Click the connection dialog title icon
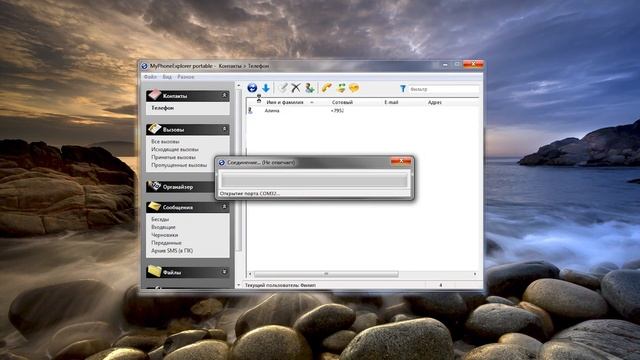 tap(222, 162)
